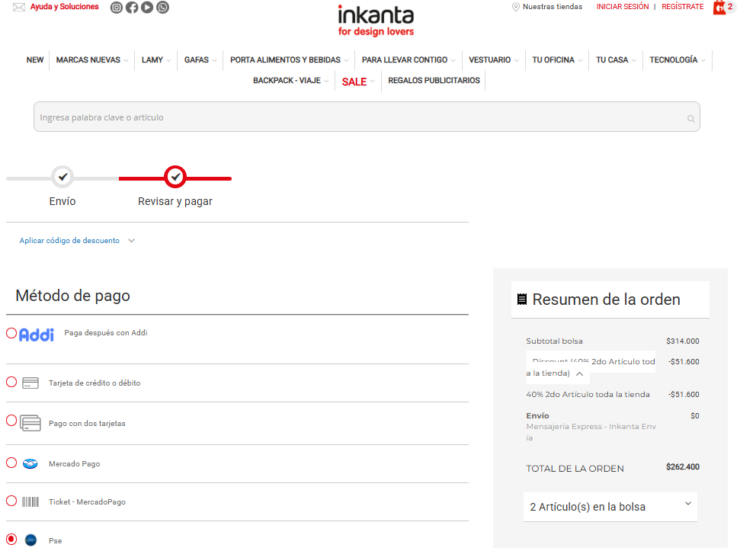Viewport: 756px width, 551px height.
Task: Collapse the discount details chevron in summary
Action: pos(579,373)
